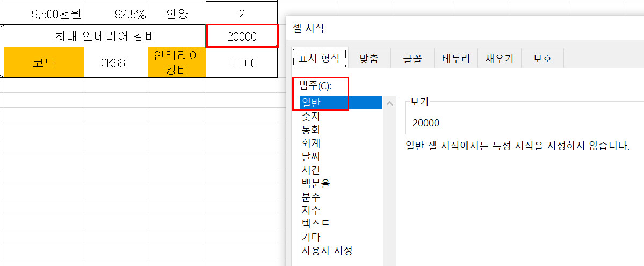Switch to the 표시 형식 tab
Screen dimensions: 644x266
[319, 59]
